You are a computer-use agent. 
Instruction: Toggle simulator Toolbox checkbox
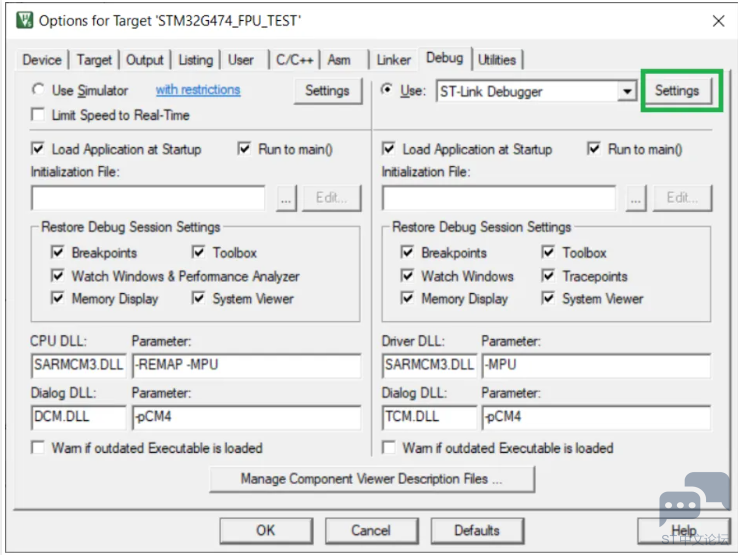tap(199, 252)
